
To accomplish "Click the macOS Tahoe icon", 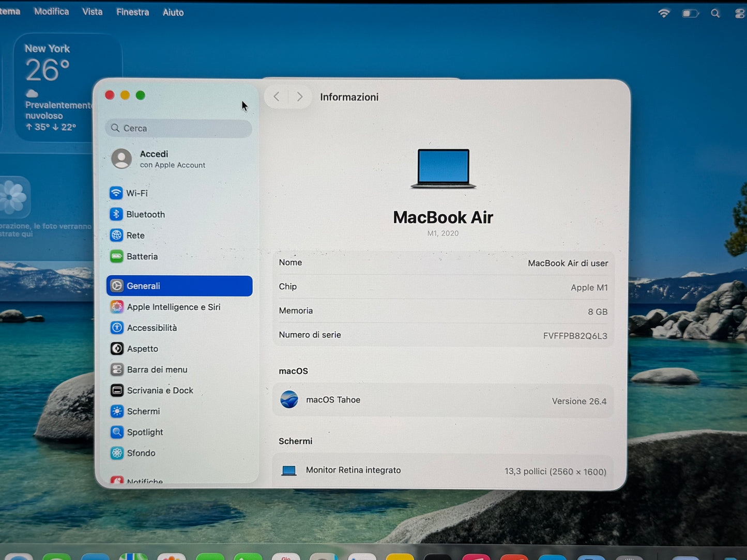I will 289,400.
